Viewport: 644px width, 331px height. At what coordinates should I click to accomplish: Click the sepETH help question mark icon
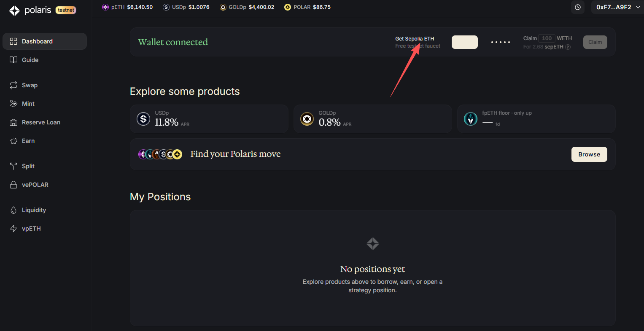point(568,47)
